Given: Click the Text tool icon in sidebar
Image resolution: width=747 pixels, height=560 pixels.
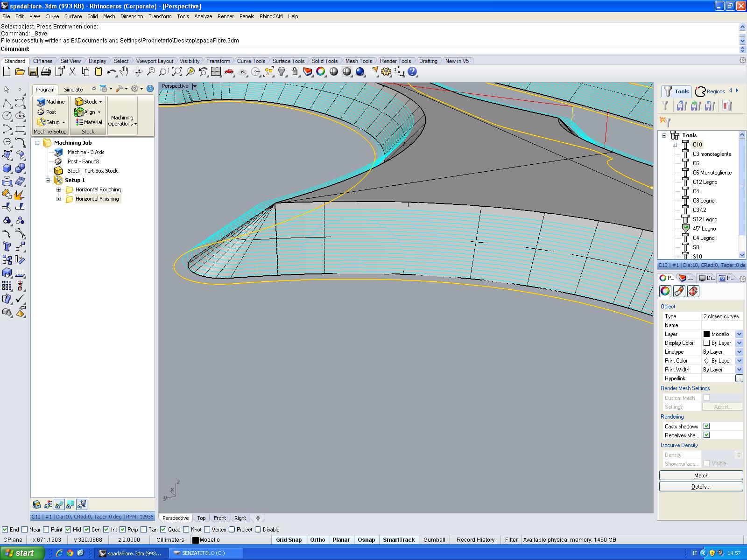Looking at the screenshot, I should (x=7, y=246).
